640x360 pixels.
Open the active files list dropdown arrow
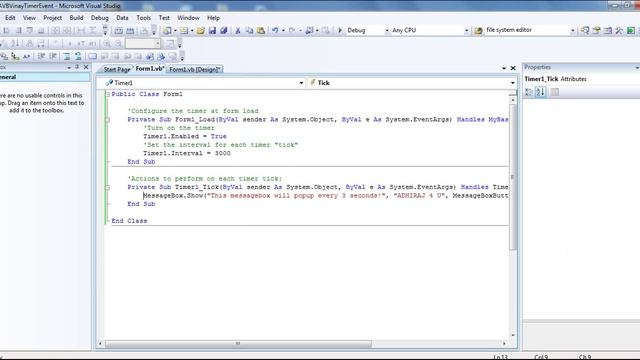pyautogui.click(x=504, y=68)
